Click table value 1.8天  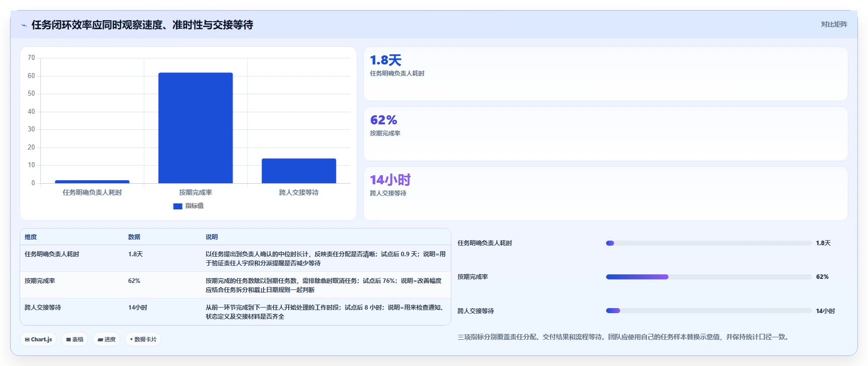136,254
